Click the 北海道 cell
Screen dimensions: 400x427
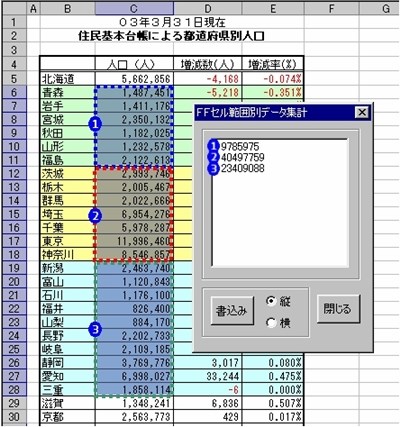pyautogui.click(x=67, y=79)
